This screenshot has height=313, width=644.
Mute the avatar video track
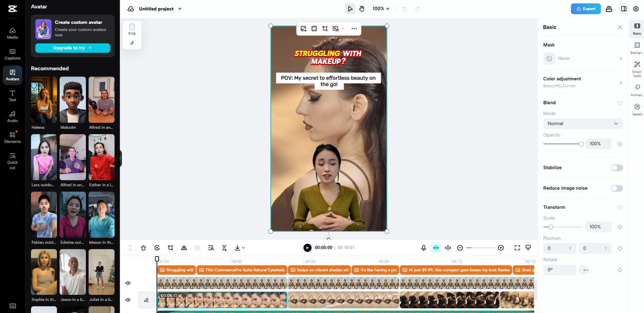(128, 283)
